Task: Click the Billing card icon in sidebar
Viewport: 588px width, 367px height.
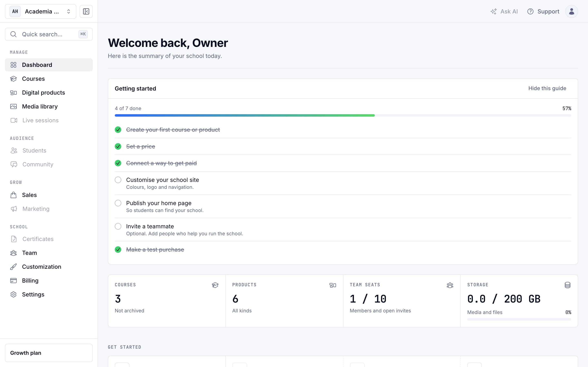Action: pyautogui.click(x=13, y=281)
